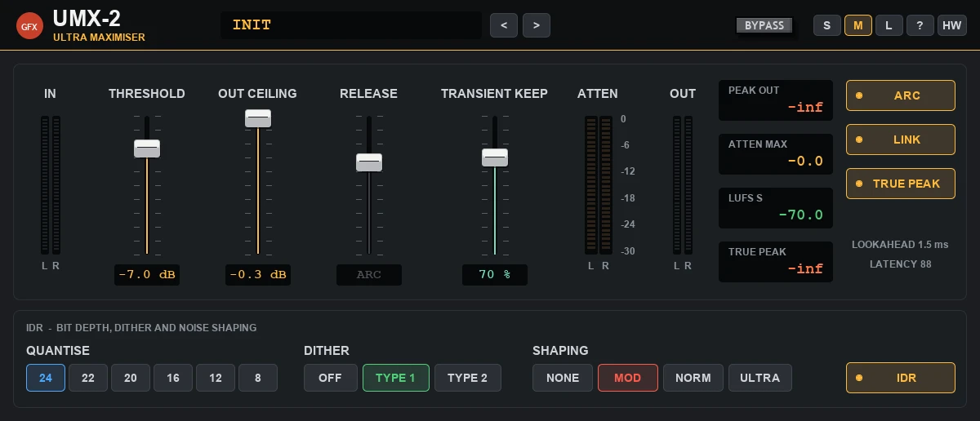Screen dimensions: 980x421
Task: Click the OUT level meter
Action: [683, 185]
